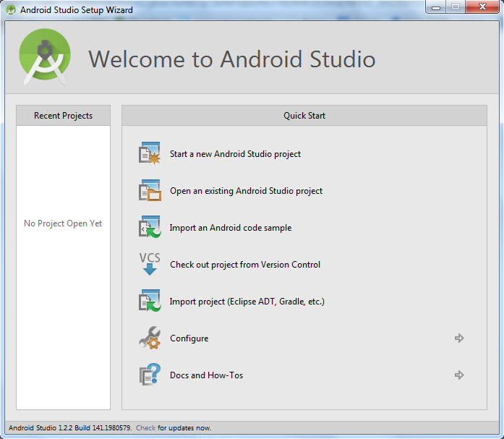Click the Check link for updates

145,427
